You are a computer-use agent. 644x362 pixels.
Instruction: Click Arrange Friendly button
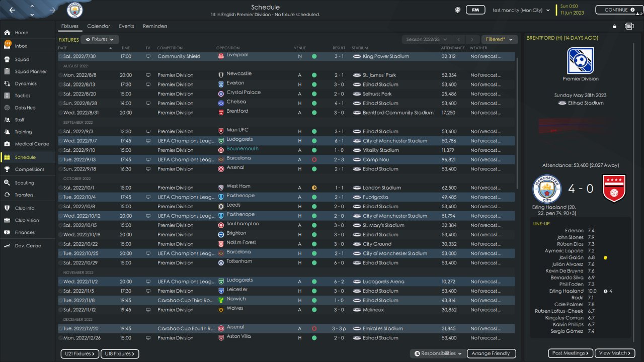tap(492, 353)
